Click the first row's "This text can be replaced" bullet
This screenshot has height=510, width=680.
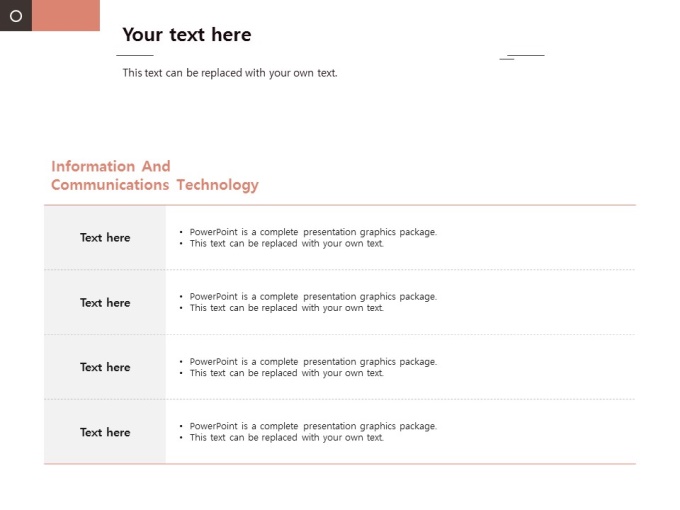click(x=287, y=244)
